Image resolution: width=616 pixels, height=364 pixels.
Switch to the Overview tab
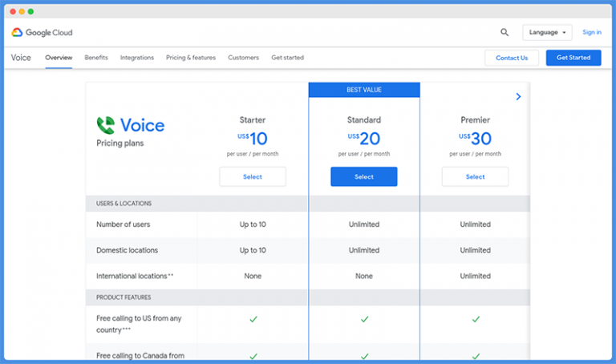59,58
